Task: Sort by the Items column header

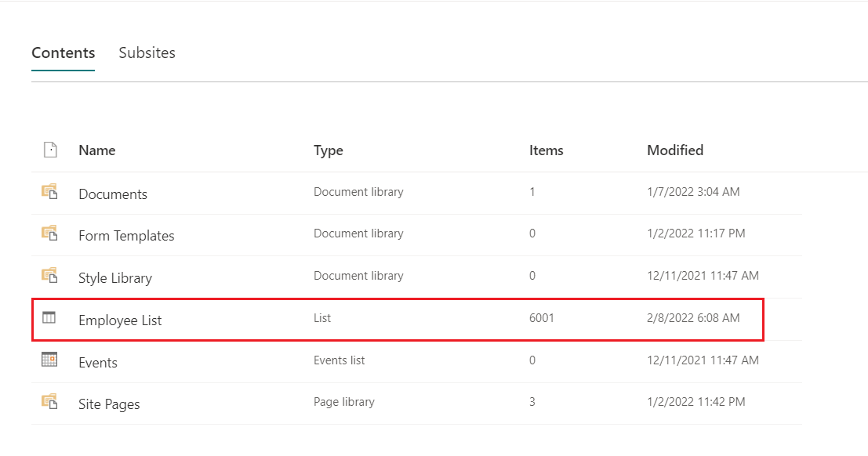Action: coord(547,150)
